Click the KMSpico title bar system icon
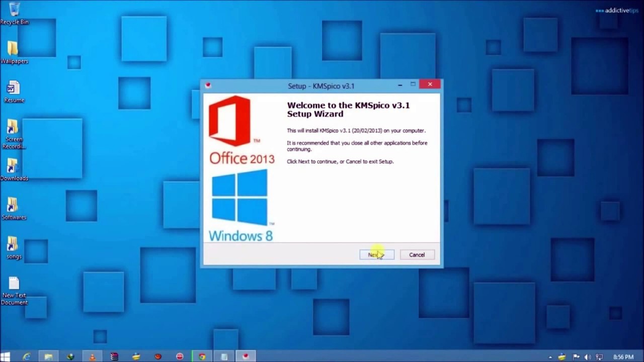The height and width of the screenshot is (362, 644). [x=208, y=86]
